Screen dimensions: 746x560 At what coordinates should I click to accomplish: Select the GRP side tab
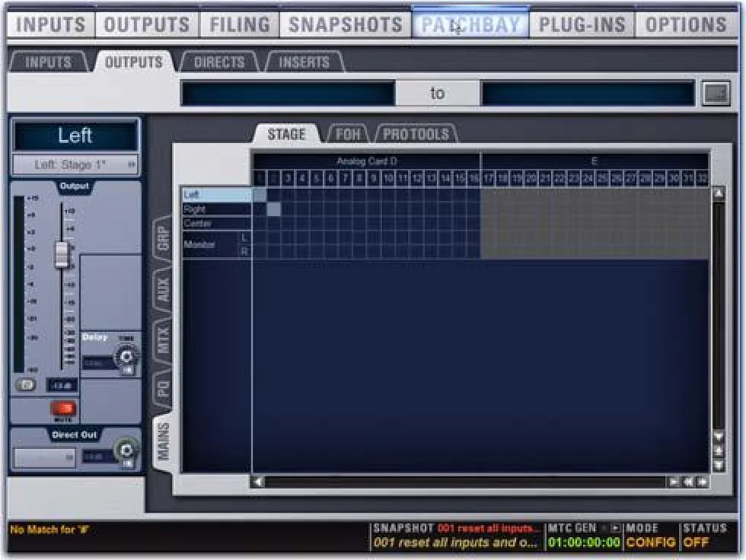(x=163, y=237)
